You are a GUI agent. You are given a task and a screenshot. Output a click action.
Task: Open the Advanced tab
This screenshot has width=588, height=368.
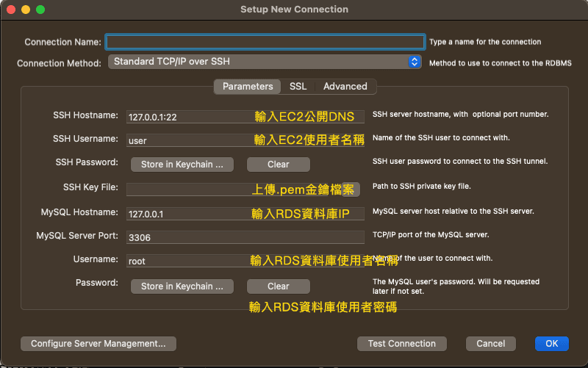click(345, 87)
